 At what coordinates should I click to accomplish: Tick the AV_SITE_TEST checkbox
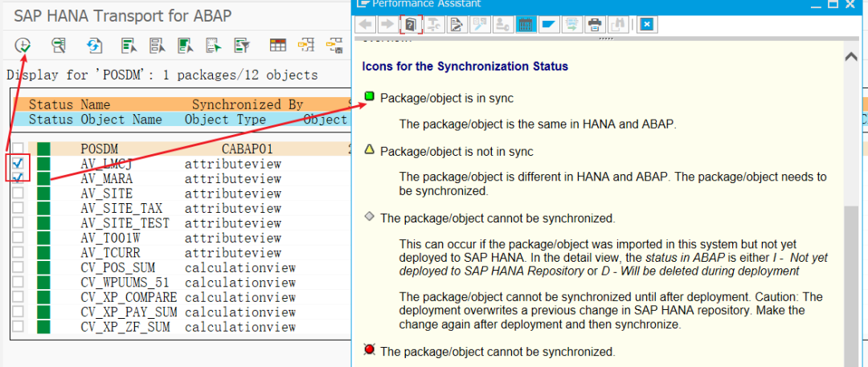coord(18,222)
